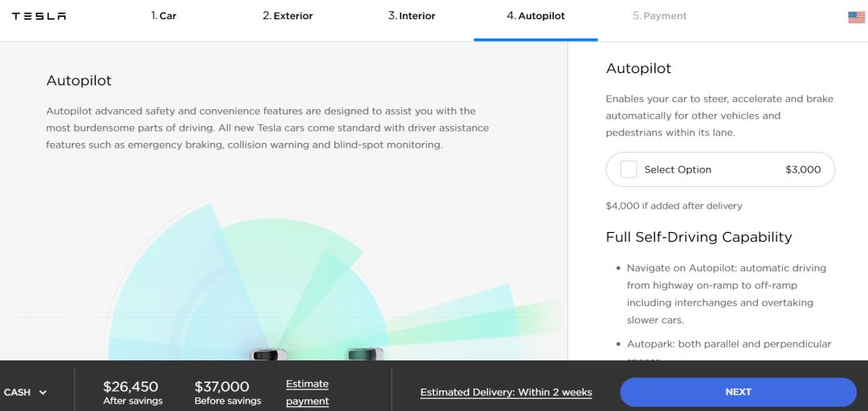Screen dimensions: 868x411
Task: Click the Full Self-Driving Capability heading
Action: coord(698,237)
